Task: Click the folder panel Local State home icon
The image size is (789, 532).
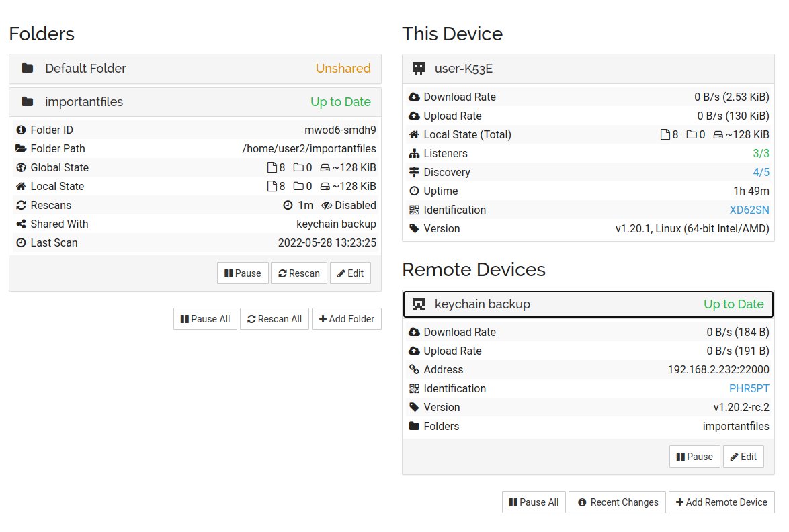Action: tap(21, 186)
